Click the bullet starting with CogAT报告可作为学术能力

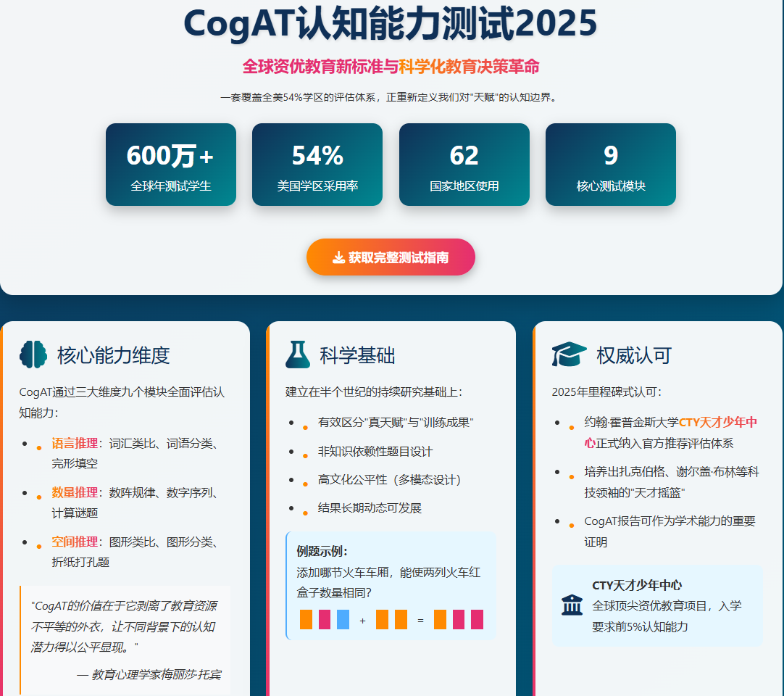[x=670, y=531]
